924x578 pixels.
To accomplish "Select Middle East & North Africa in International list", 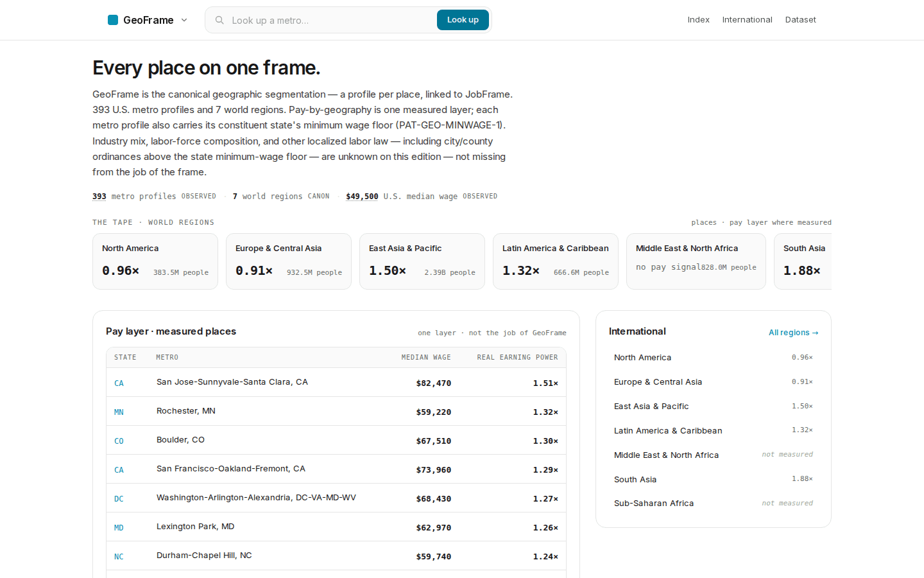I will pos(714,455).
